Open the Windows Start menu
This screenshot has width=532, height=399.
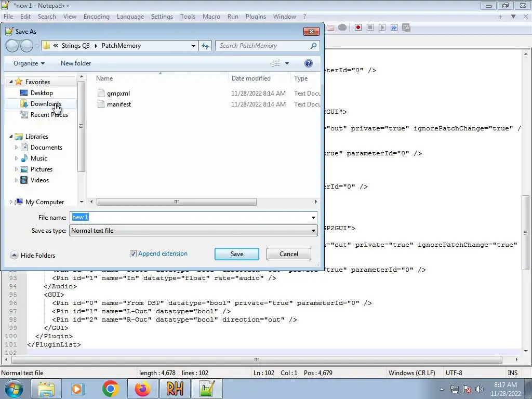[x=13, y=389]
